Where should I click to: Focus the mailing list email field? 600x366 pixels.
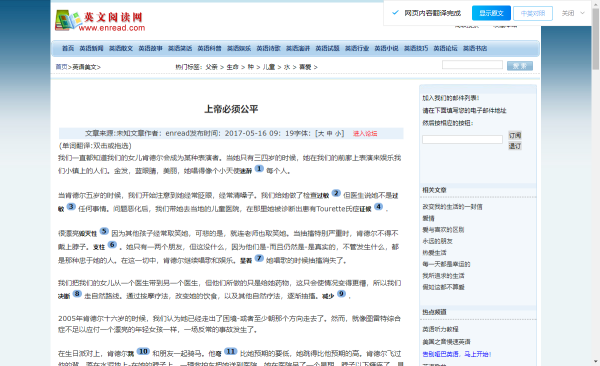pos(462,139)
